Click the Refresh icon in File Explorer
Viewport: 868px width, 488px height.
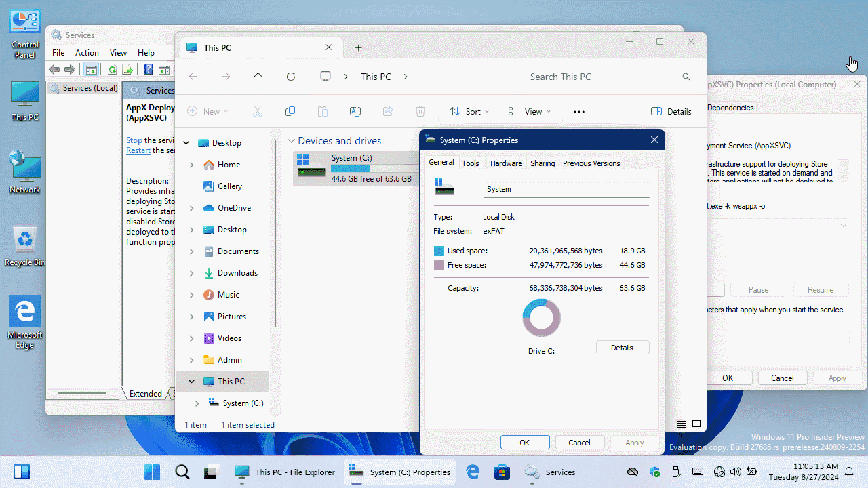tap(291, 77)
